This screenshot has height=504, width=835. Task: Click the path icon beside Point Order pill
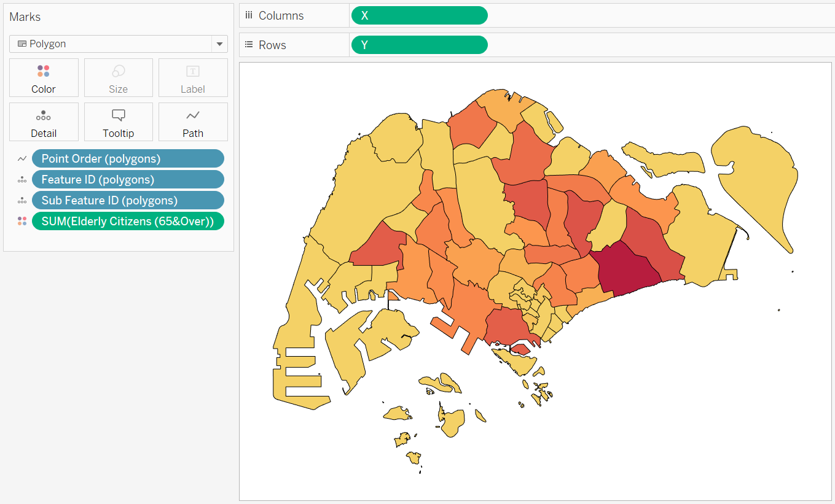click(22, 159)
